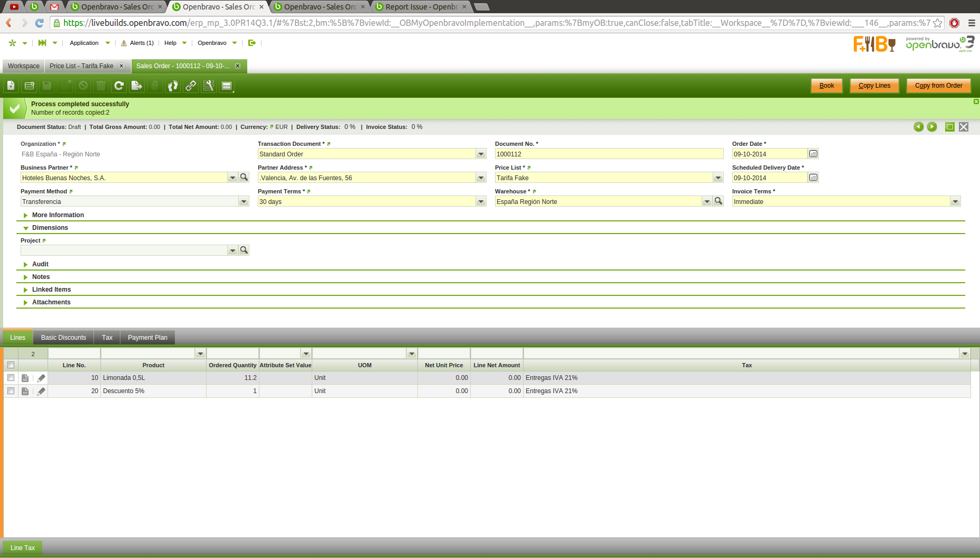Open the Invoice Terms dropdown
This screenshot has width=980, height=558.
pyautogui.click(x=955, y=202)
